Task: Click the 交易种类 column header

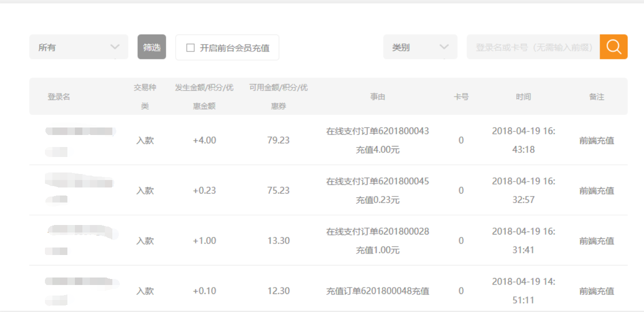Action: [145, 96]
